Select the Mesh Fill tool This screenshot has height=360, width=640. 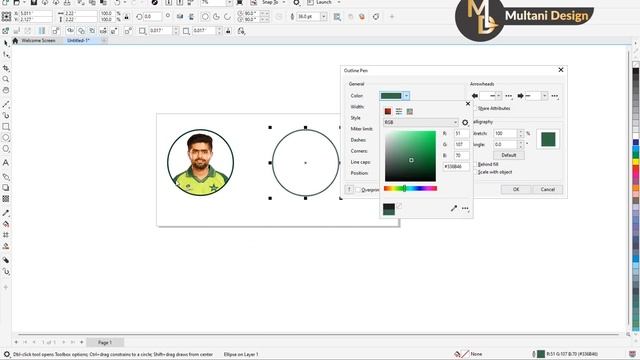[6, 235]
